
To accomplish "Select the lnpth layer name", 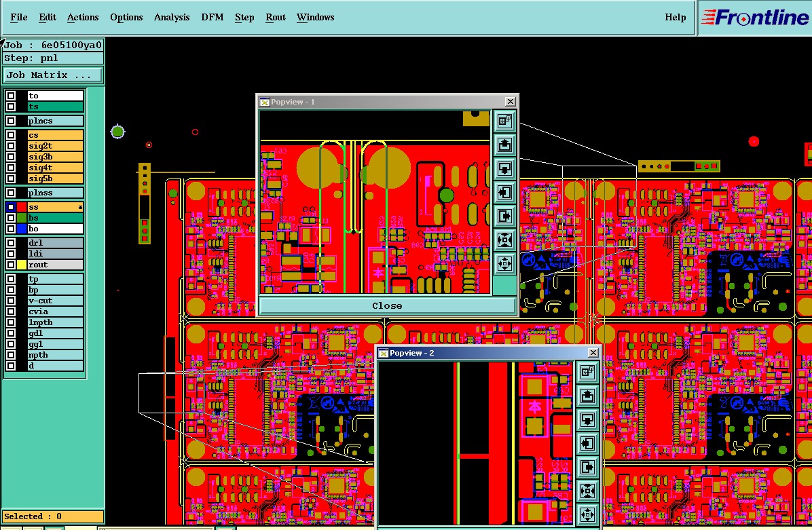I will [x=56, y=322].
